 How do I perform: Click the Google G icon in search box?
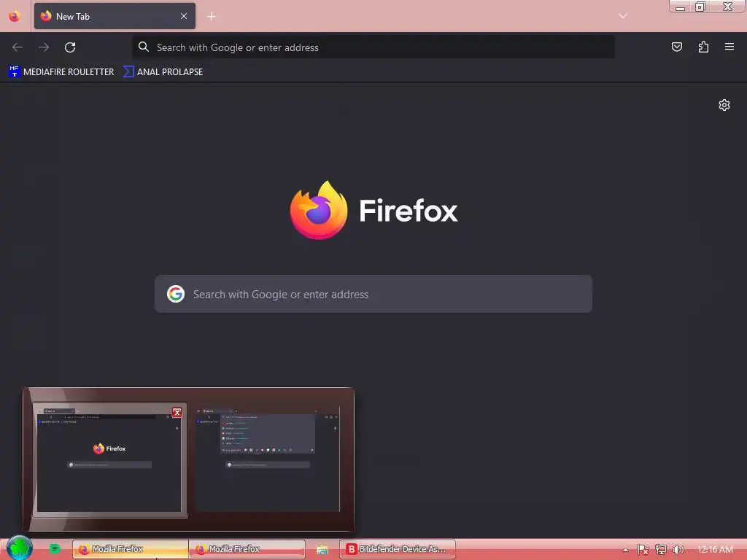tap(176, 294)
